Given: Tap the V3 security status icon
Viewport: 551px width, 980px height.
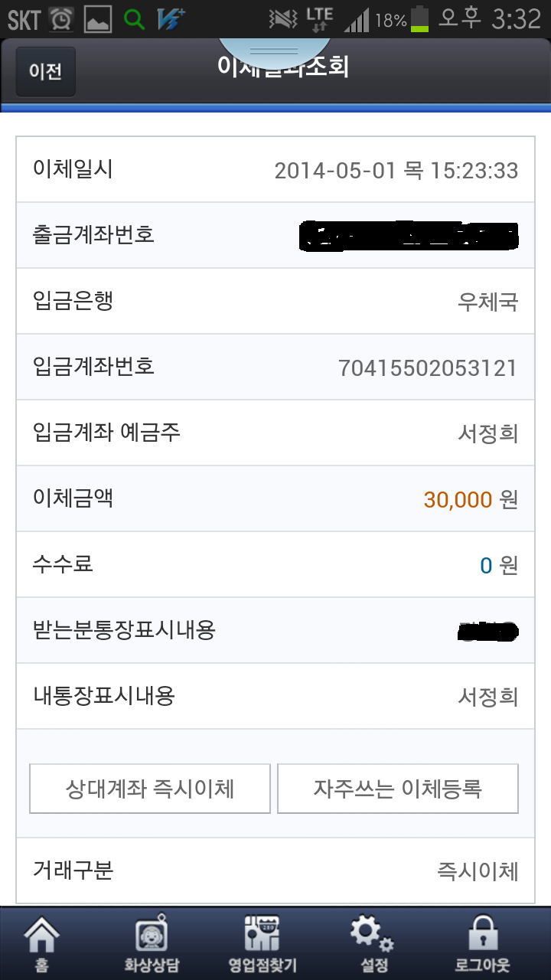Looking at the screenshot, I should tap(170, 19).
